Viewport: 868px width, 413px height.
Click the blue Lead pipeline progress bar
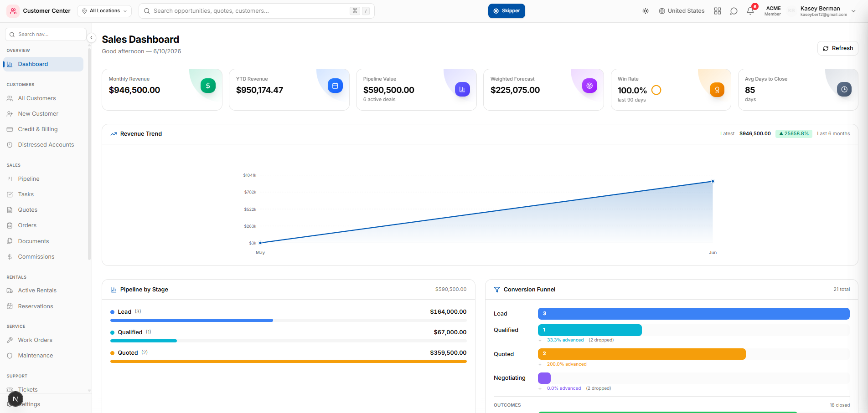click(x=191, y=321)
